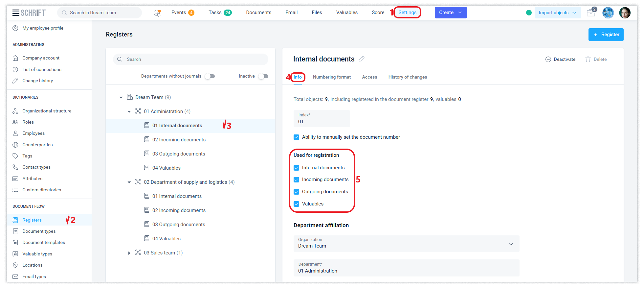Uncheck the Valuables registration checkbox
Image resolution: width=644 pixels, height=287 pixels.
tap(297, 204)
